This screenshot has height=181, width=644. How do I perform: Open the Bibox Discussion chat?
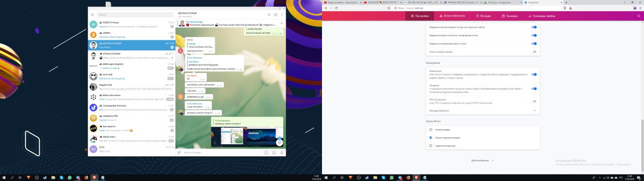click(131, 98)
